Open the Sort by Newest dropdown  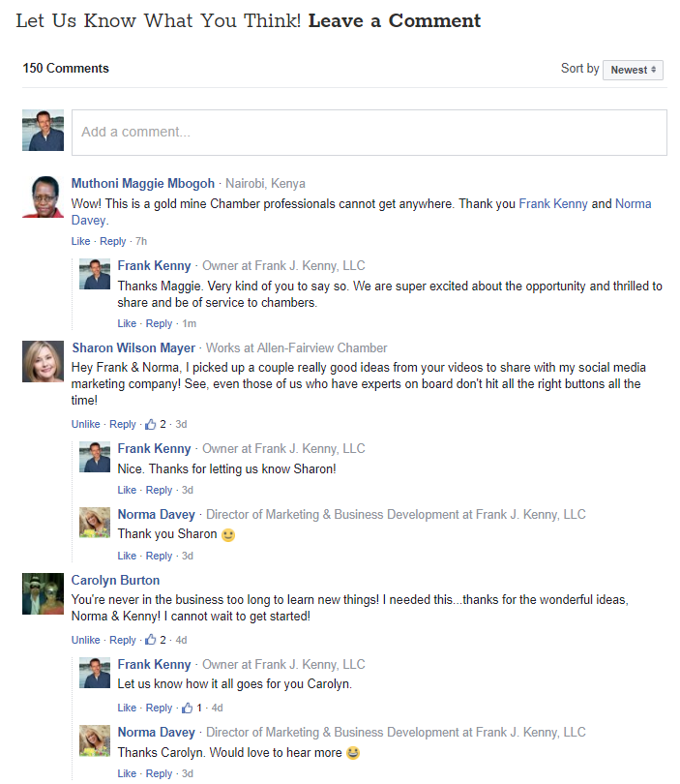click(x=633, y=70)
